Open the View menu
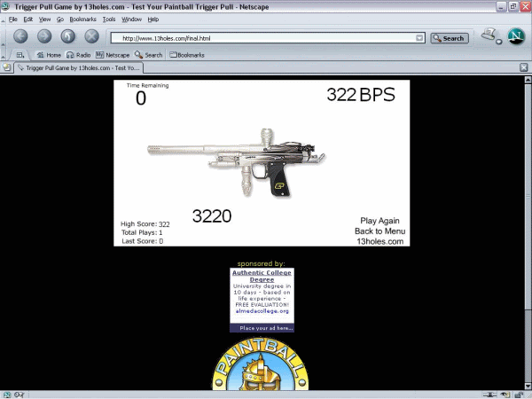The width and height of the screenshot is (532, 399). (44, 20)
